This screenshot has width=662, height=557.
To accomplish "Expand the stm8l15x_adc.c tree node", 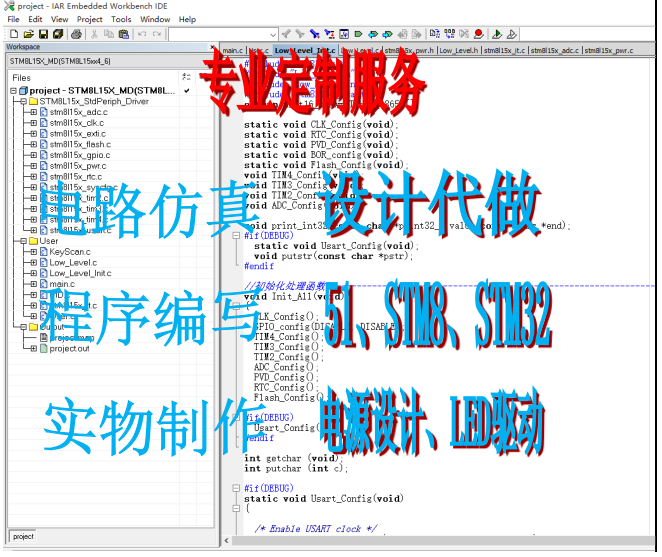I will tap(34, 112).
